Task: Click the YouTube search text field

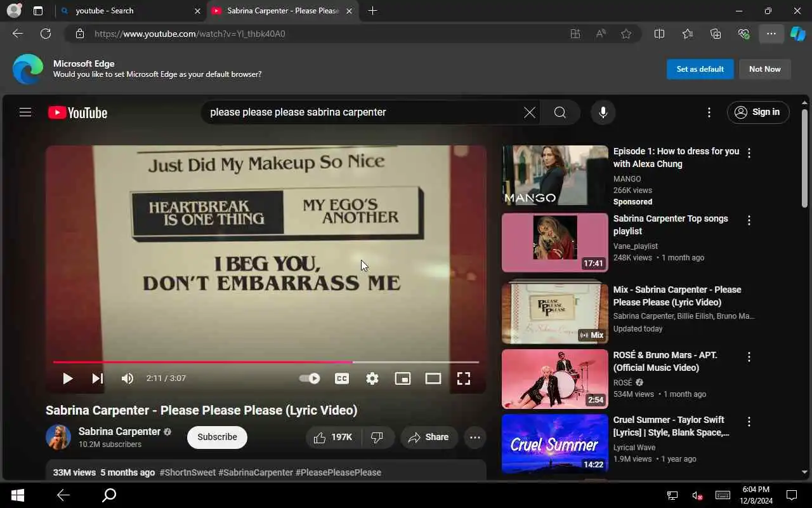Action: (362, 112)
